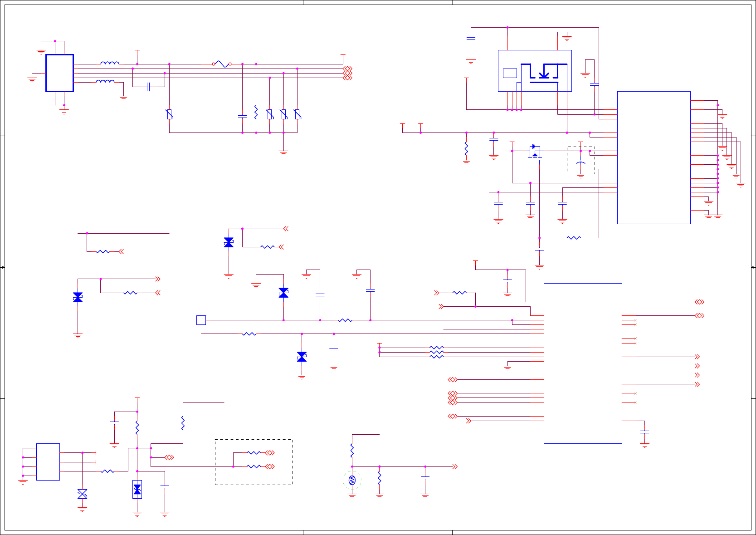This screenshot has height=535, width=756.
Task: Click the thick blue-bordered connector block at top left
Action: (59, 73)
